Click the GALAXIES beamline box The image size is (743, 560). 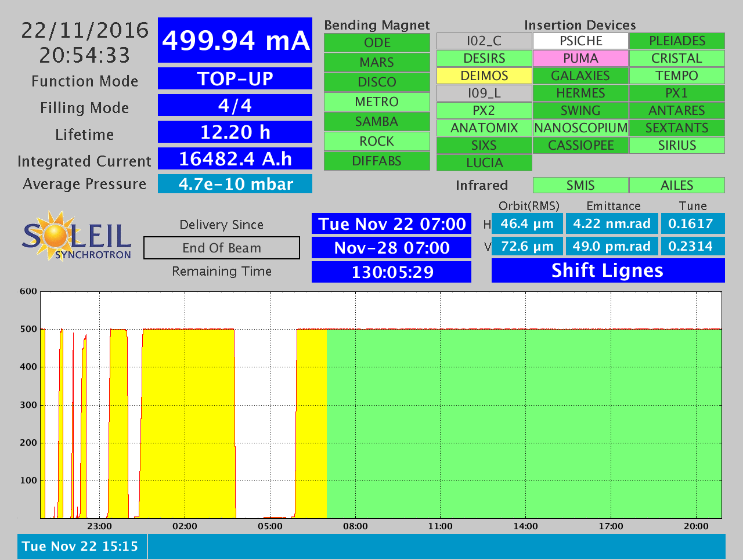point(580,76)
